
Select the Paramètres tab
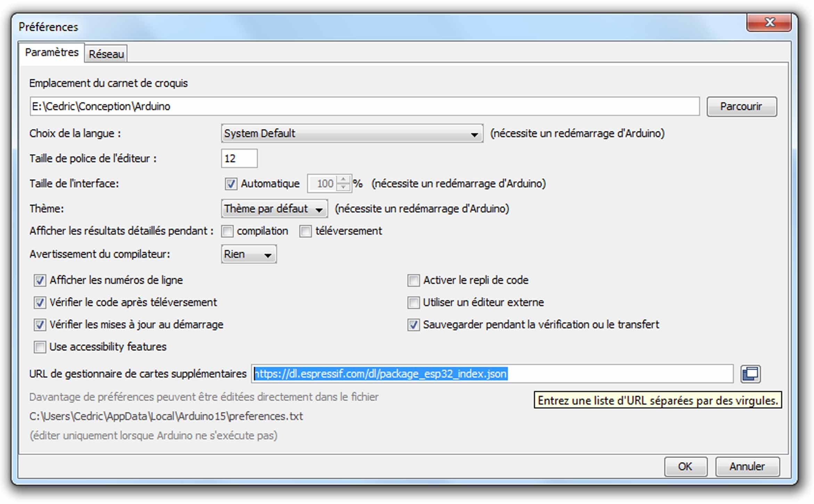52,52
